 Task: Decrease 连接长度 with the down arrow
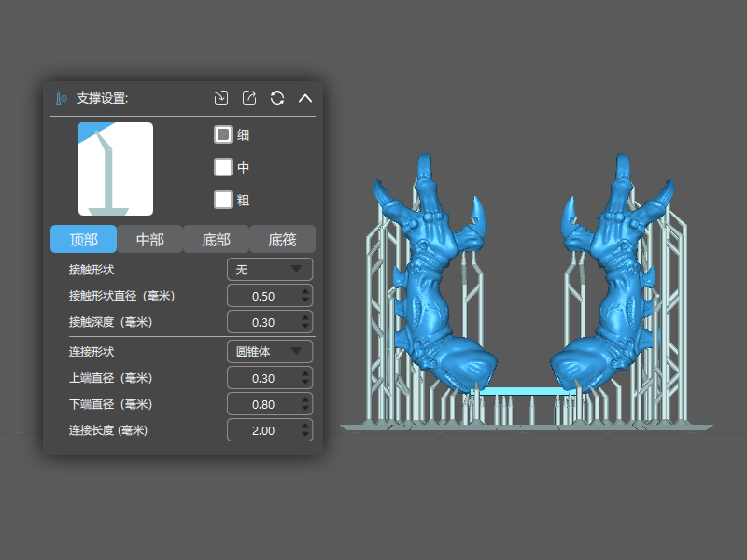(x=306, y=435)
